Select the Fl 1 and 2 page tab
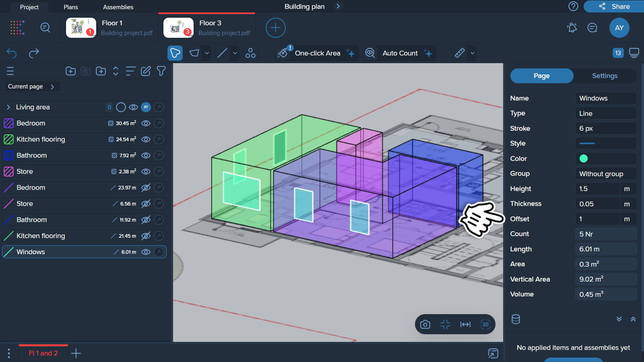 [x=43, y=353]
